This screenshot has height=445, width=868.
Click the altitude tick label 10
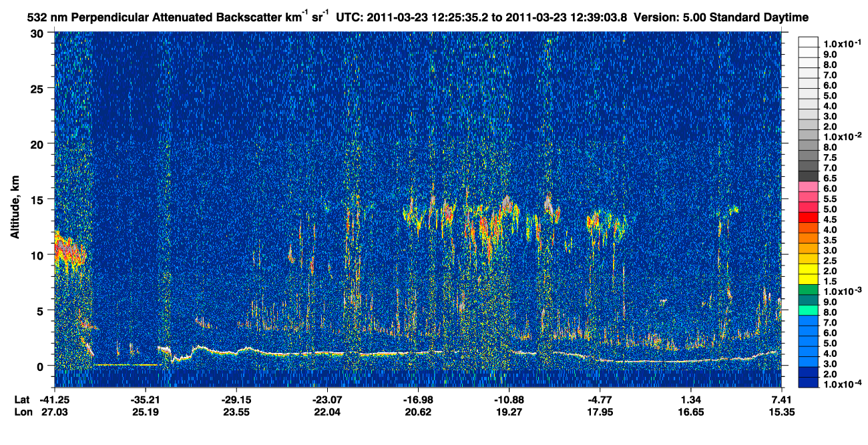click(37, 254)
